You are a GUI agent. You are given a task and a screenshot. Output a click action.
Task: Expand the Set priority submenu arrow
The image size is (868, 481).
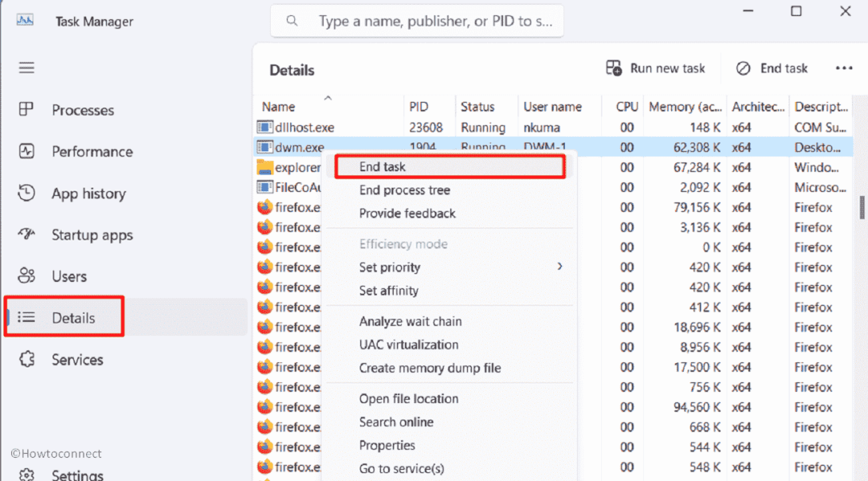(560, 267)
